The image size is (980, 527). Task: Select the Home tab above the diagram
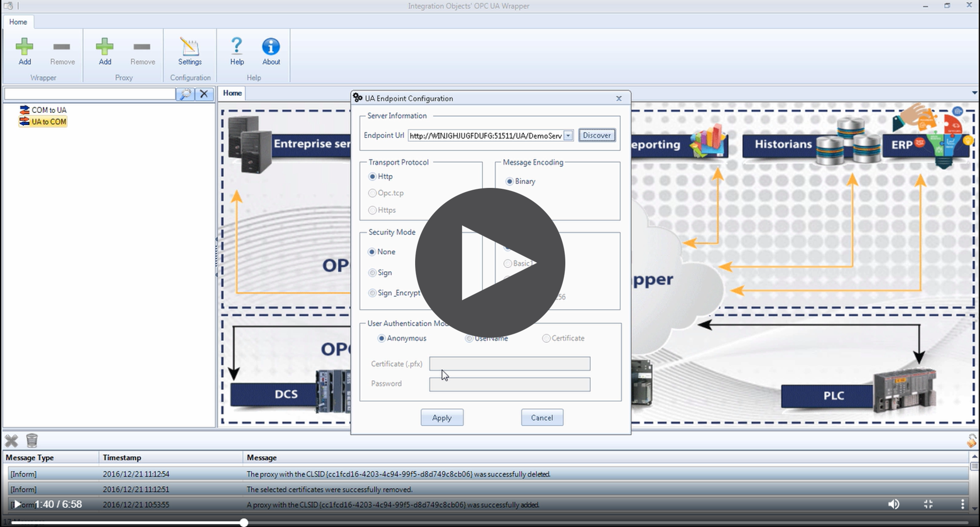click(232, 93)
